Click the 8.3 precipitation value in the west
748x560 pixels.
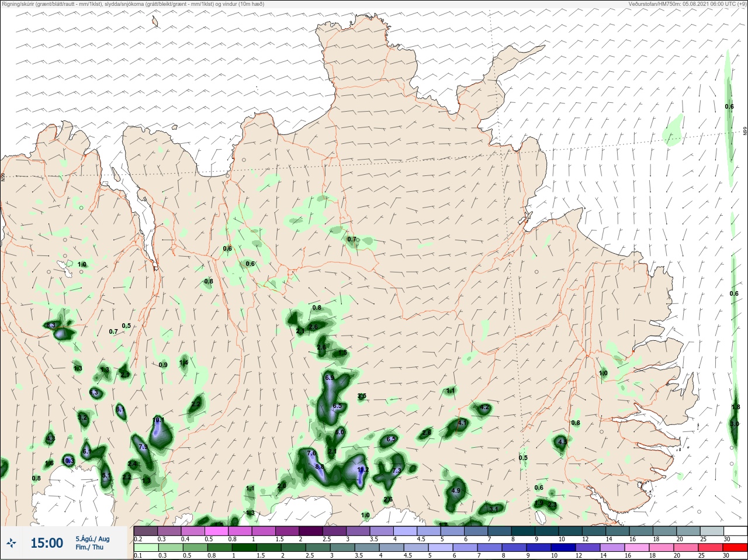[51, 326]
